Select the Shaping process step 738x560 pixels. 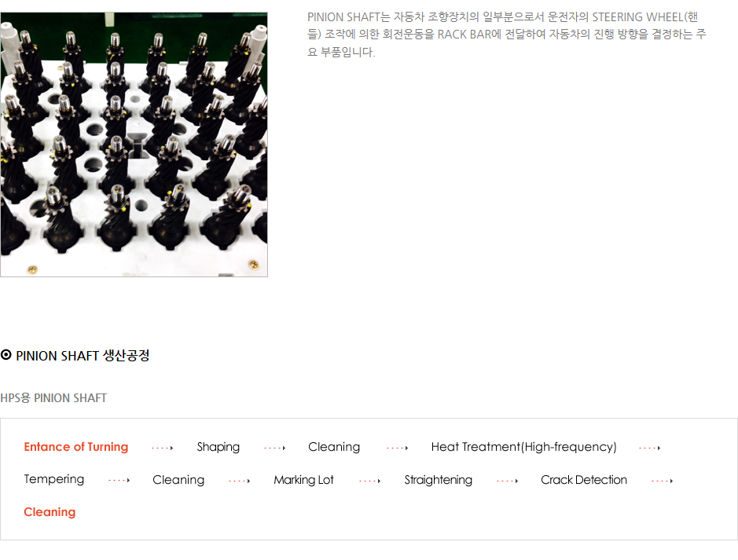218,447
